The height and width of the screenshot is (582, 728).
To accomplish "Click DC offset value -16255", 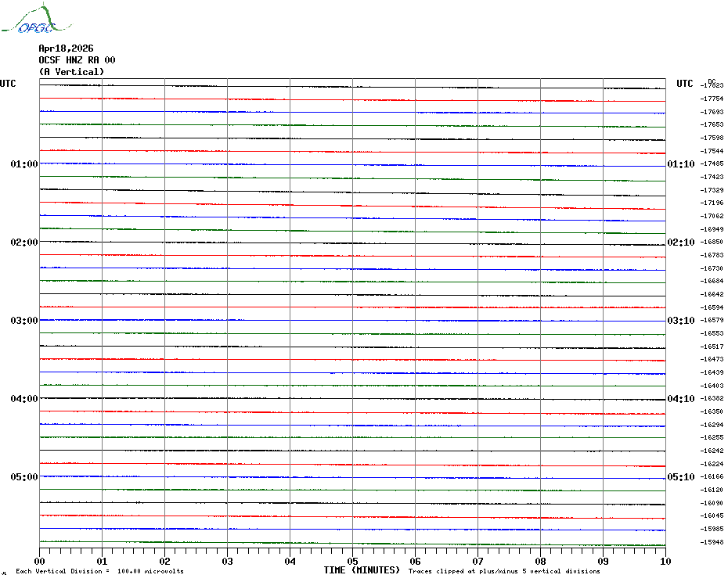I will point(712,437).
